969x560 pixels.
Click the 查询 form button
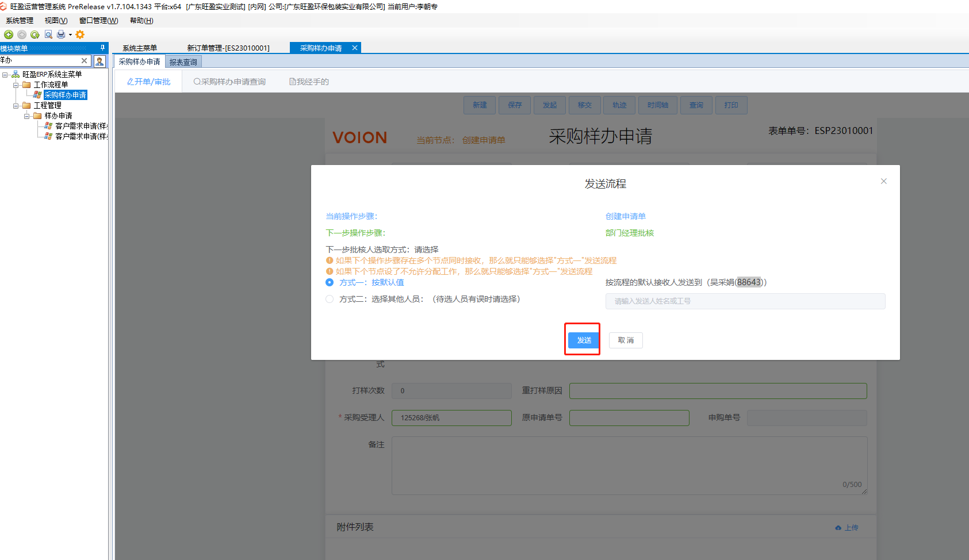point(696,105)
